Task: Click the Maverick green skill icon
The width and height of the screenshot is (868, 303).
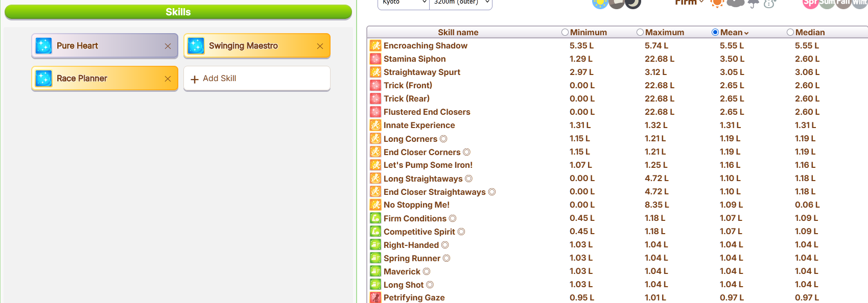Action: tap(376, 271)
